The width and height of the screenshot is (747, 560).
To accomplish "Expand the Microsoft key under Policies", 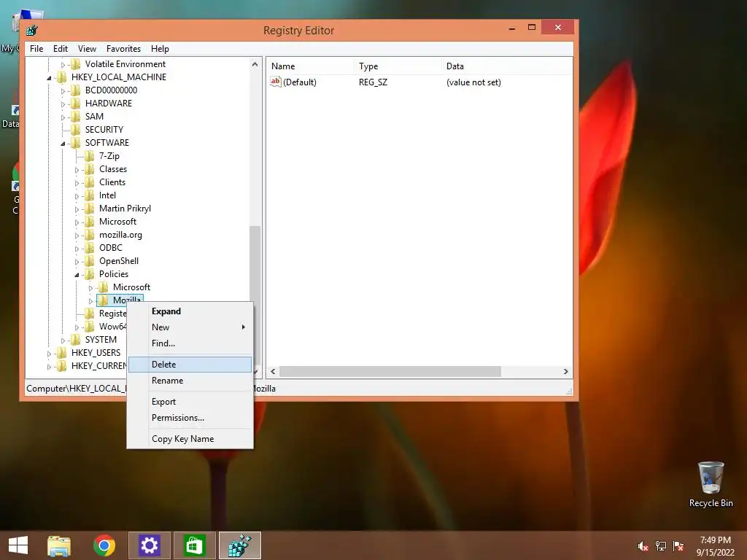I will click(90, 287).
